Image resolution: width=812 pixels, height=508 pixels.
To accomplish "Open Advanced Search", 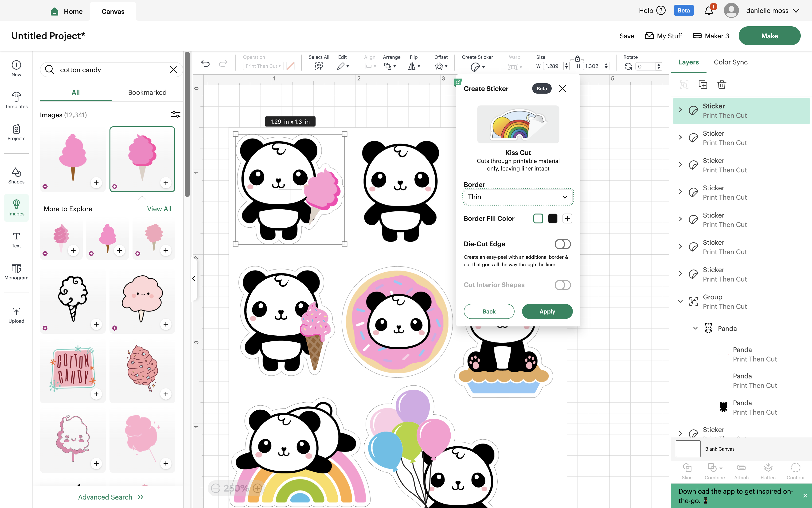I will pyautogui.click(x=111, y=497).
